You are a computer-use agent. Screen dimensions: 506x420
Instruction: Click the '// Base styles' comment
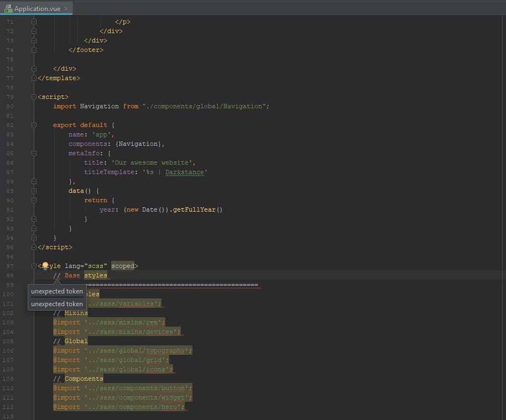[80, 275]
